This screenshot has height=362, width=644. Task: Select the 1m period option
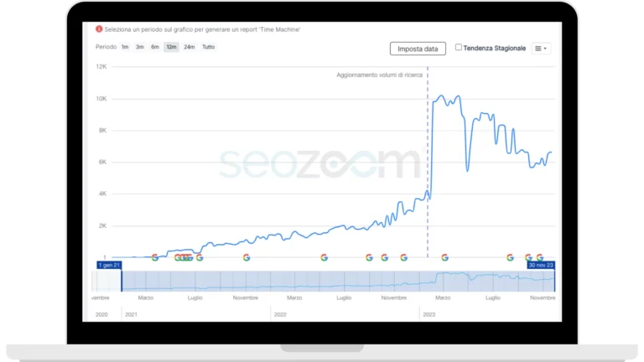(x=125, y=47)
